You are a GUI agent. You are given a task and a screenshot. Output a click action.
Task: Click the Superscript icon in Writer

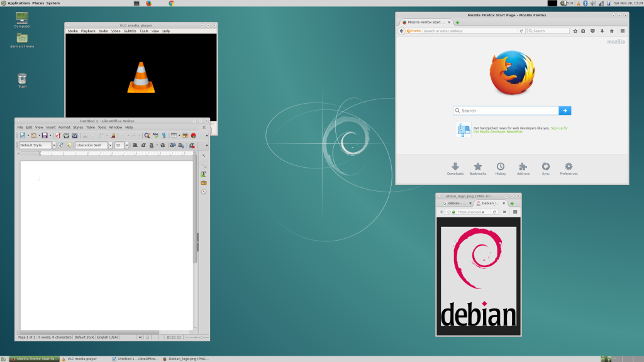pos(172,145)
